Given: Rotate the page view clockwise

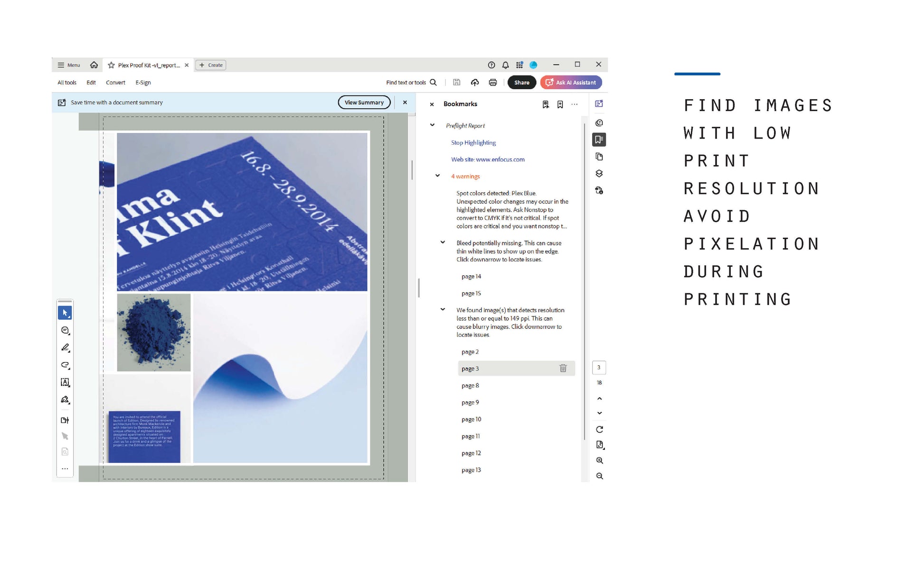Looking at the screenshot, I should tap(600, 429).
